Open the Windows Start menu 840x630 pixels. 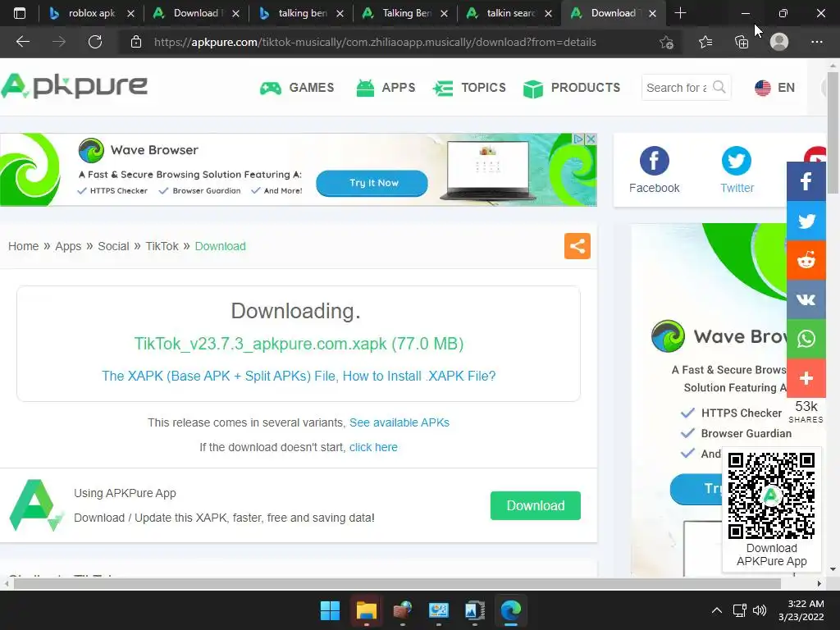[x=330, y=610]
